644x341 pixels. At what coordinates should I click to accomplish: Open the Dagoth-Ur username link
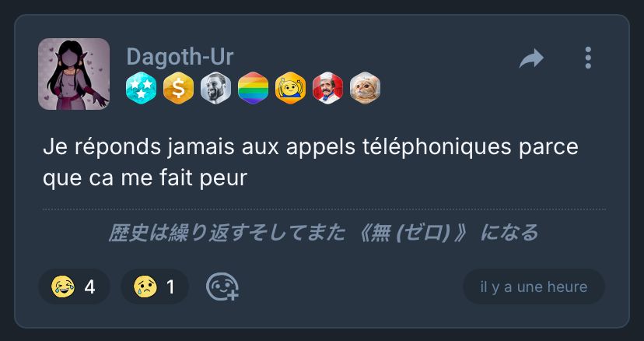(x=180, y=57)
